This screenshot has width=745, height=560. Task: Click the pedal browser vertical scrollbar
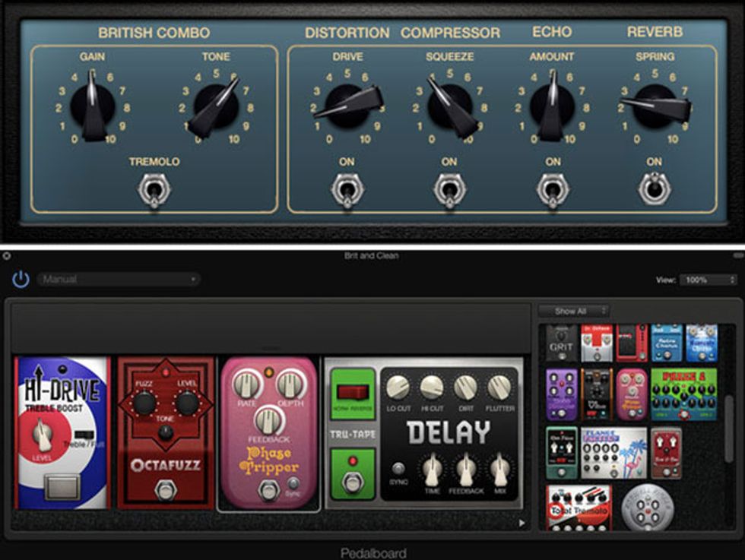click(x=729, y=429)
